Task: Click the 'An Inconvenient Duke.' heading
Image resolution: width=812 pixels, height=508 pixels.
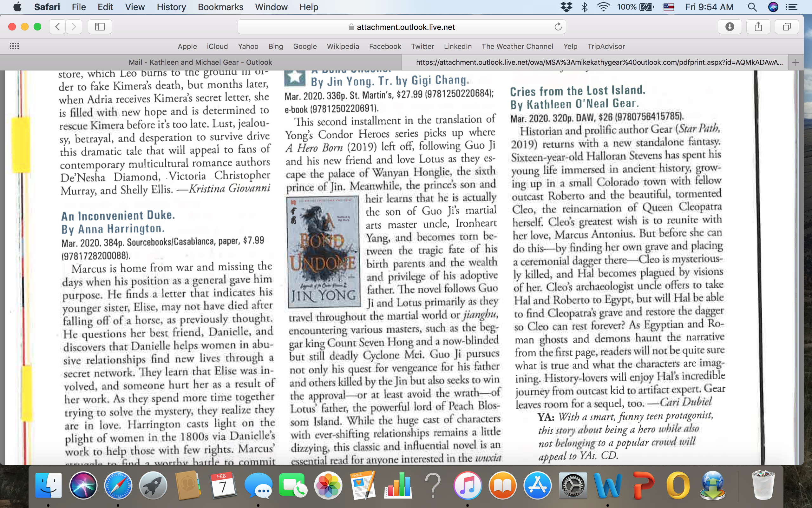Action: coord(118,215)
